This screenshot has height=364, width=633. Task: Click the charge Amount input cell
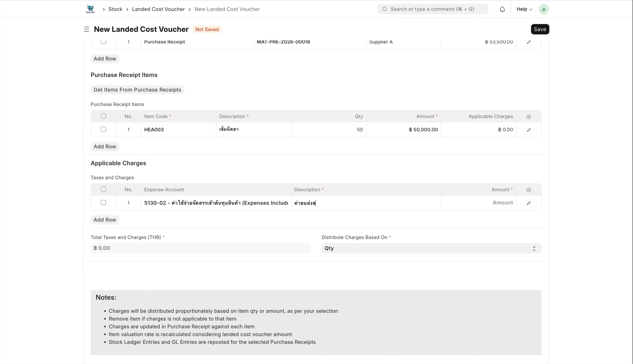(478, 203)
